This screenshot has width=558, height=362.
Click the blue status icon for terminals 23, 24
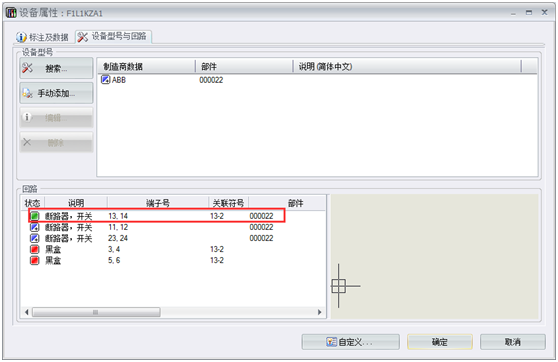pyautogui.click(x=35, y=238)
